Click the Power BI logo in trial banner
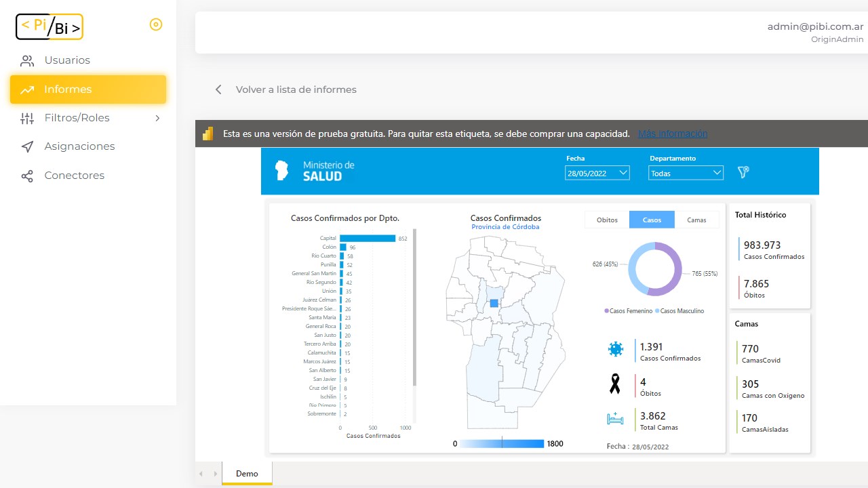This screenshot has height=488, width=868. pos(208,134)
